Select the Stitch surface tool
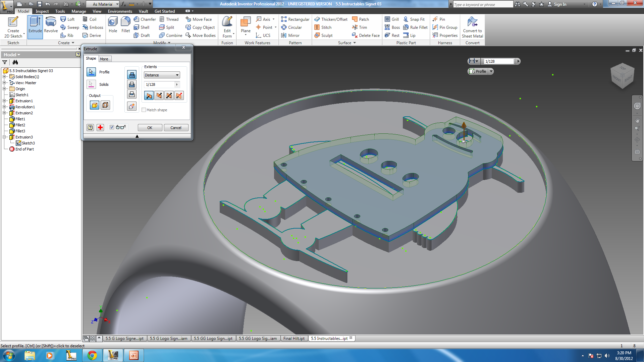The height and width of the screenshot is (362, 644). pos(323,27)
